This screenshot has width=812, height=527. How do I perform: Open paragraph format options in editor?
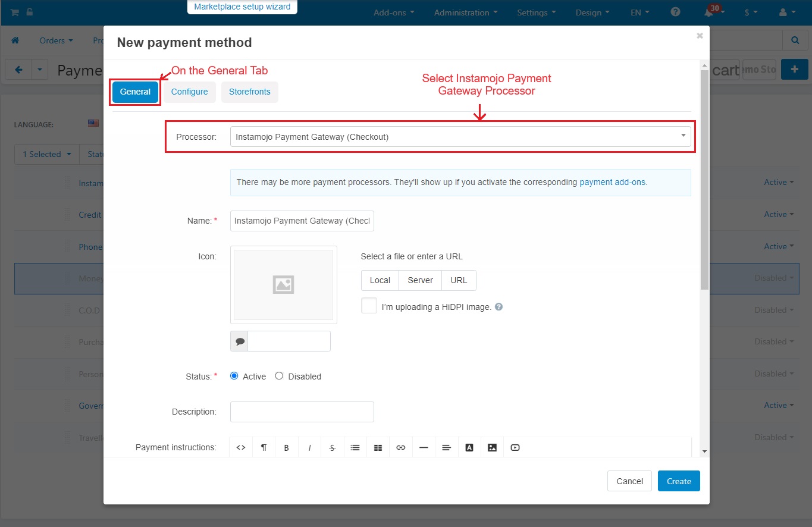point(264,448)
